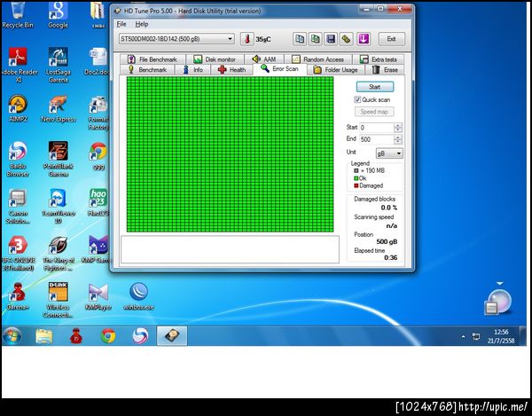Switch to Health tab

pos(231,69)
